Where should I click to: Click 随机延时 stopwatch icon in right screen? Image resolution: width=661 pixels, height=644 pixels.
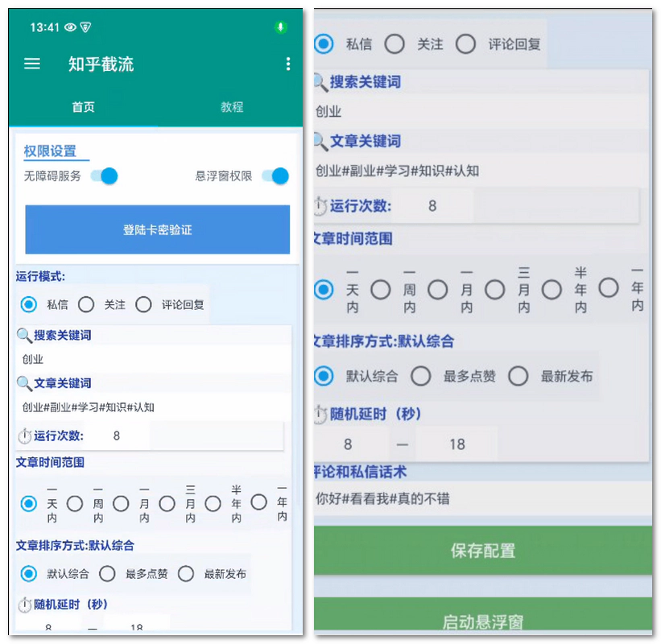[x=320, y=415]
